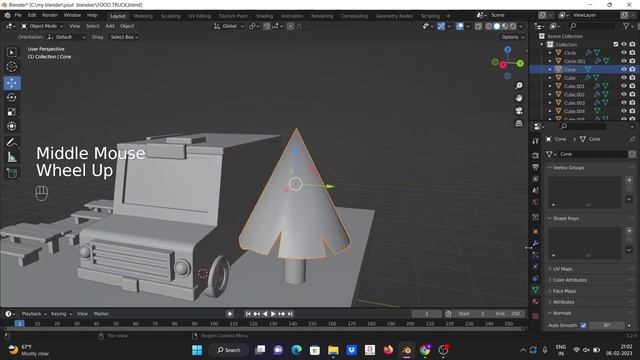Expand the Circle object in outliner
The image size is (640, 360).
[550, 53]
